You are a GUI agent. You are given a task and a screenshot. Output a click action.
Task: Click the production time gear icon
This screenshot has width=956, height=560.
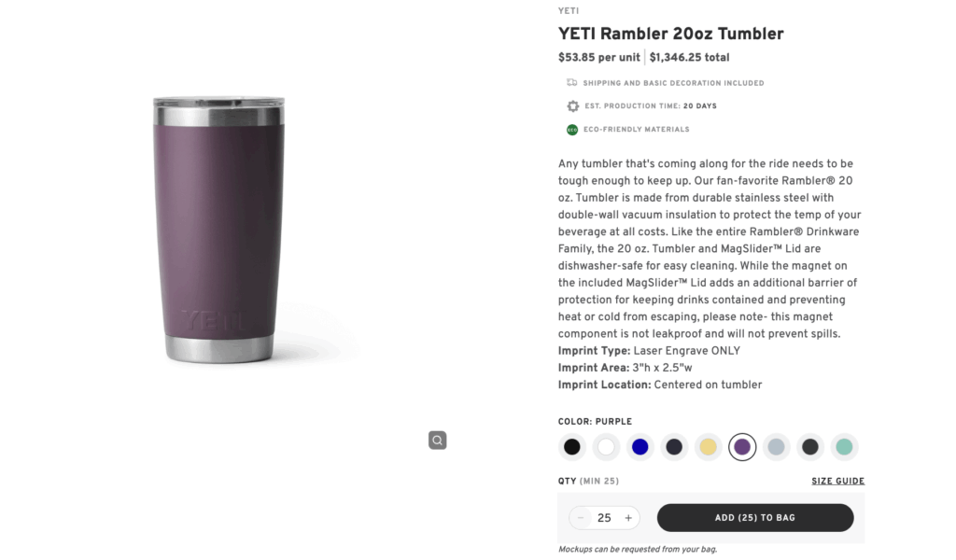point(572,105)
